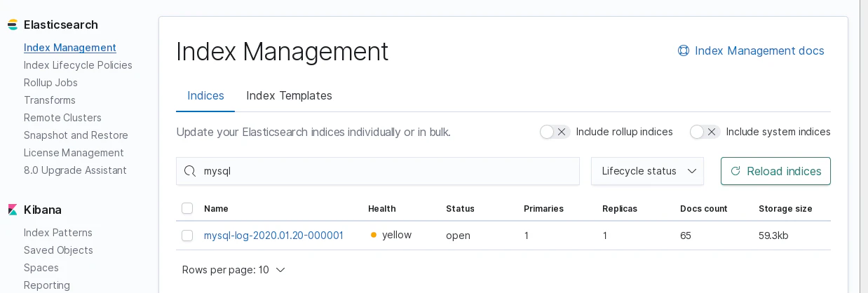Sort the table by the Name column
The width and height of the screenshot is (868, 293).
point(216,208)
